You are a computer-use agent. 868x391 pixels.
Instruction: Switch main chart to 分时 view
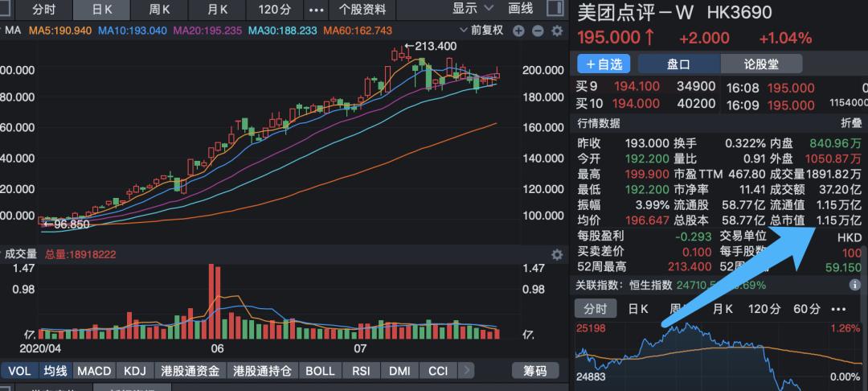(44, 10)
